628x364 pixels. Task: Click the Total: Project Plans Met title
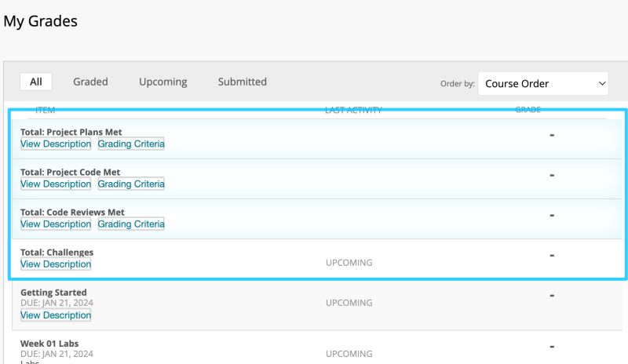(71, 132)
